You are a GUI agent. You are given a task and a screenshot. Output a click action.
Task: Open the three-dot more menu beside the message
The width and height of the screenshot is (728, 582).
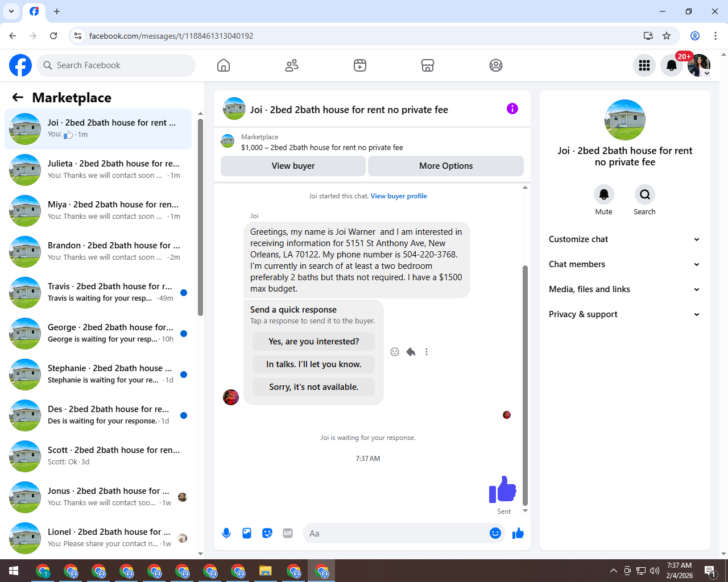427,352
